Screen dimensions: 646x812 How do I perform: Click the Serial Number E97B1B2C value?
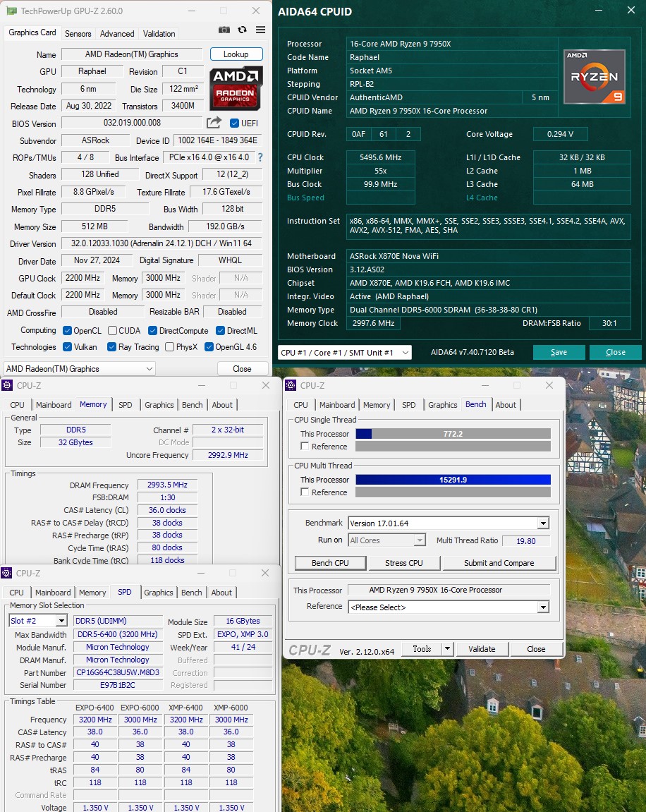(118, 685)
